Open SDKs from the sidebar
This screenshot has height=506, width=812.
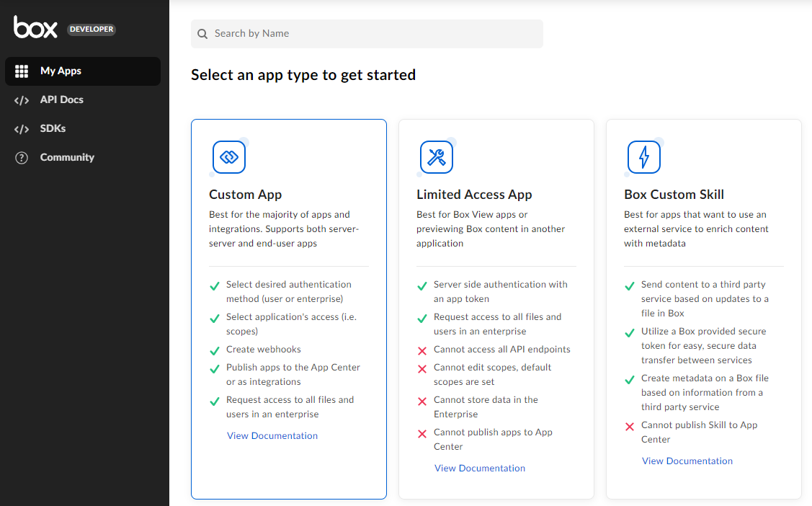(x=53, y=129)
